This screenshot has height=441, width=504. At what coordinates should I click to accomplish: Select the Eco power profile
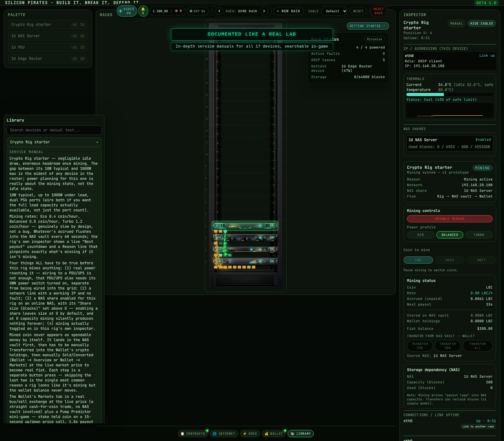click(x=421, y=235)
